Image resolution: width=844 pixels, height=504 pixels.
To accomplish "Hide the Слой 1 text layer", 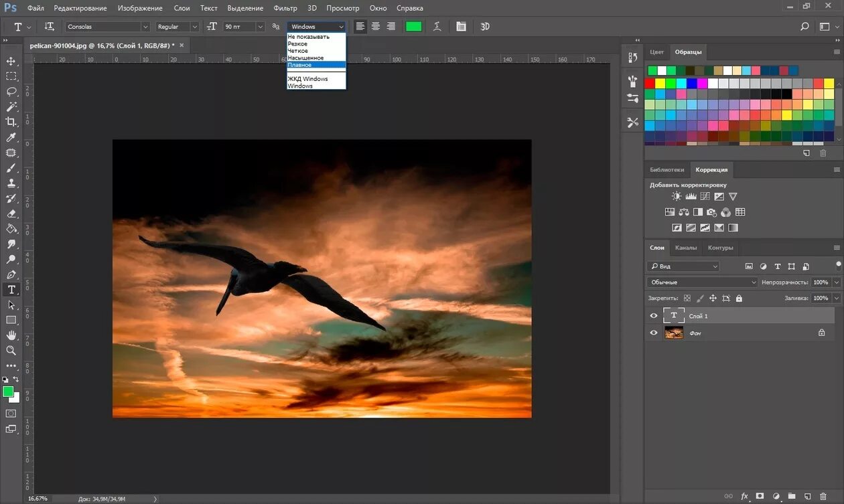I will click(654, 316).
